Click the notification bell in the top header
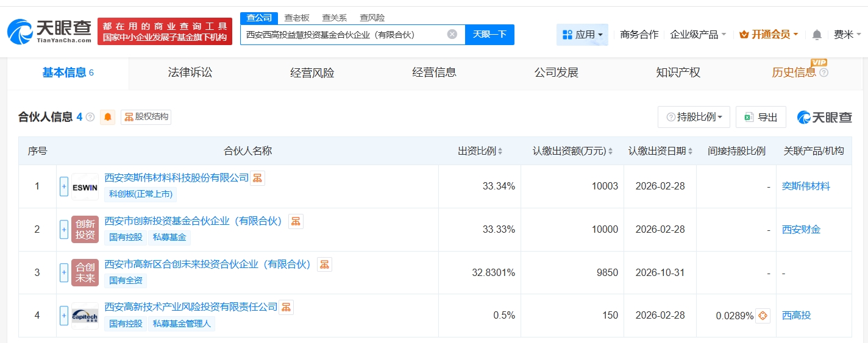Image resolution: width=868 pixels, height=343 pixels. click(817, 35)
